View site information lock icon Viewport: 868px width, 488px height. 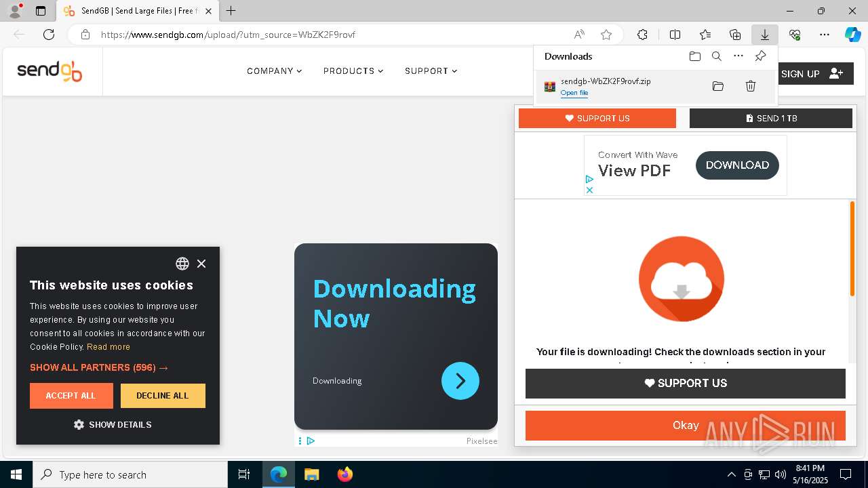coord(85,35)
